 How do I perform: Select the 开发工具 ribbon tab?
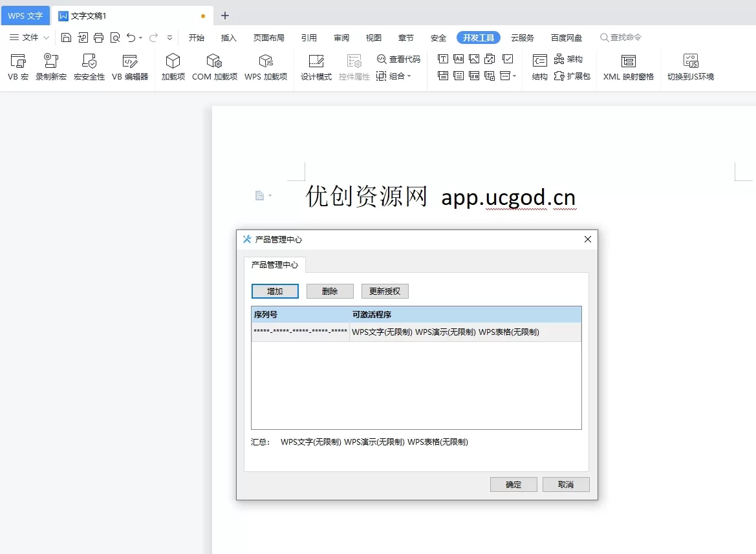click(479, 37)
